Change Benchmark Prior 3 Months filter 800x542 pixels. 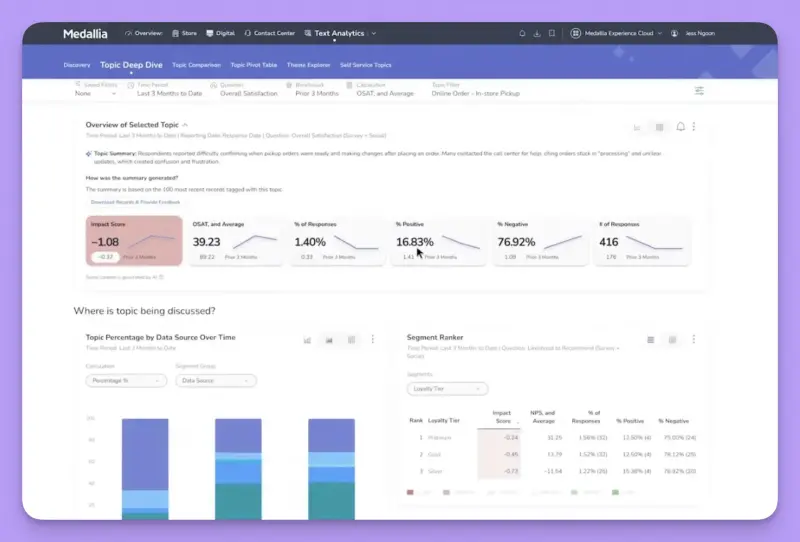317,94
